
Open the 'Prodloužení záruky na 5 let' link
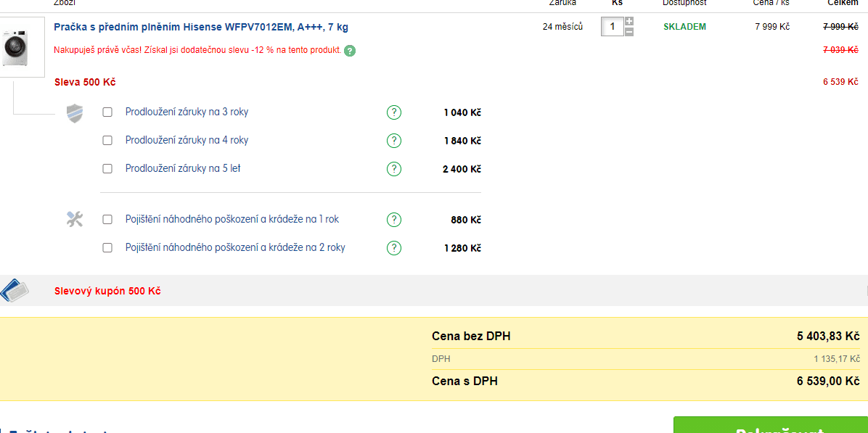tap(183, 168)
